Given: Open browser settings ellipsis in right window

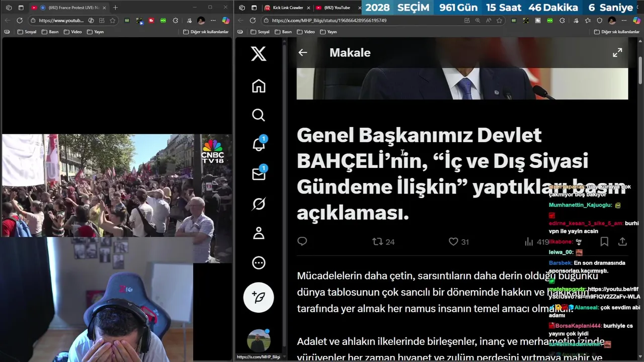Looking at the screenshot, I should pyautogui.click(x=624, y=21).
